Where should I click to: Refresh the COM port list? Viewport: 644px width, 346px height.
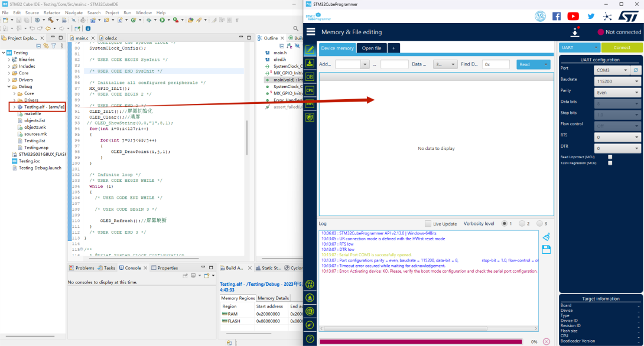coord(636,70)
